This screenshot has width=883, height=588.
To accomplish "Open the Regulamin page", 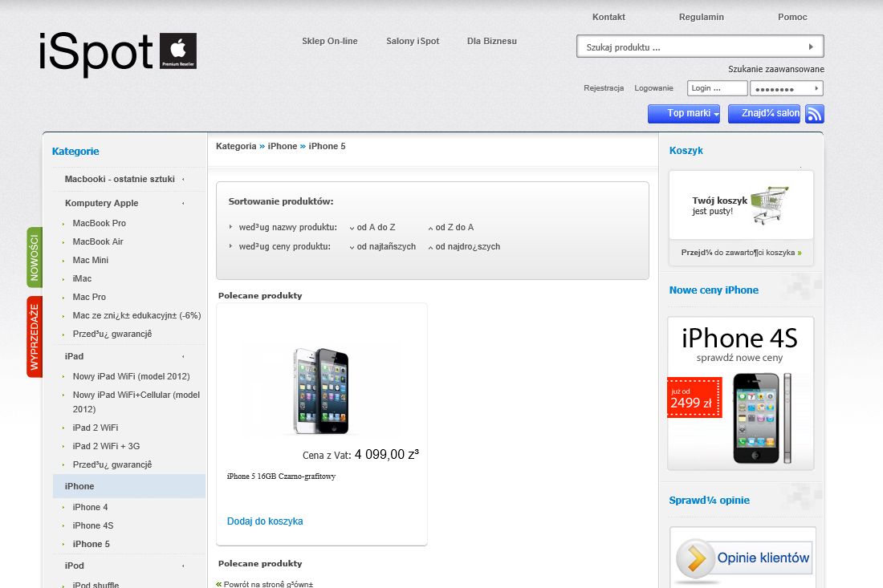I will click(x=701, y=17).
